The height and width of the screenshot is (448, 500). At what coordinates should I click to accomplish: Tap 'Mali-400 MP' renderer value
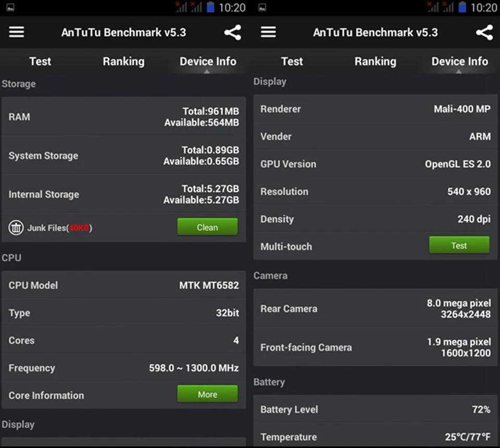point(462,109)
